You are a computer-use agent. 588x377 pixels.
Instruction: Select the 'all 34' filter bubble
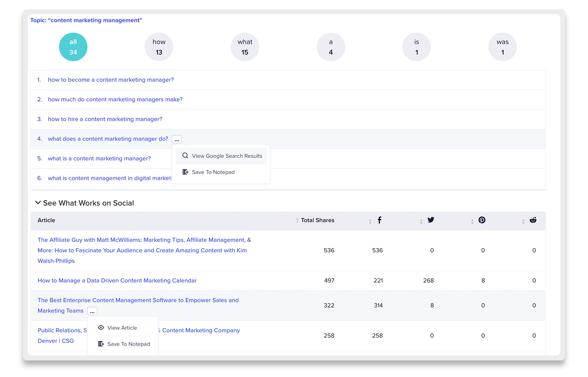click(x=73, y=47)
